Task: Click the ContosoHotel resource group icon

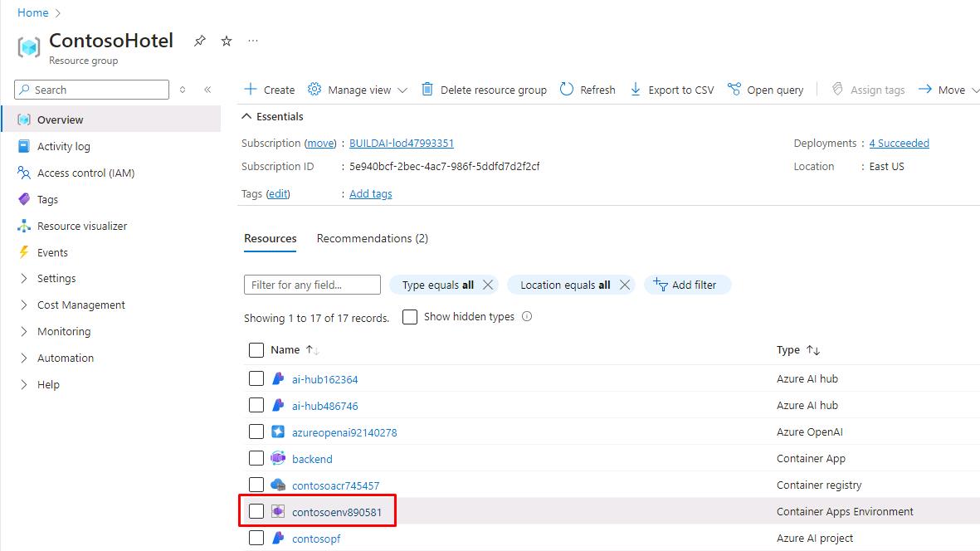Action: [x=29, y=46]
